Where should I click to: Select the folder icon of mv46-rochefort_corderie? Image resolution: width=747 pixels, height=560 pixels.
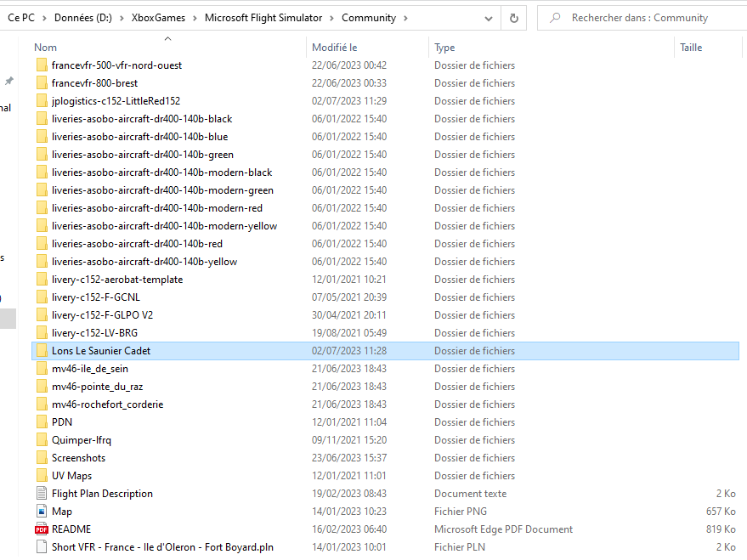click(x=42, y=404)
